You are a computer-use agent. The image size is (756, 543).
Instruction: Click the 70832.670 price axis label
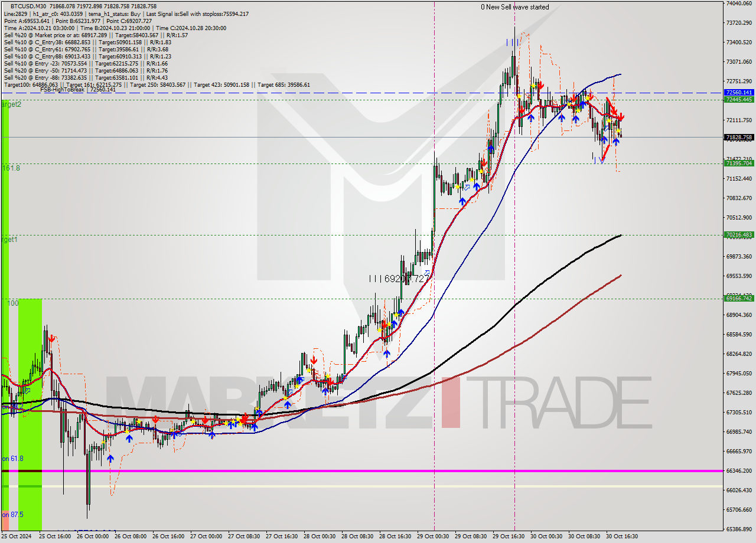[x=739, y=198]
